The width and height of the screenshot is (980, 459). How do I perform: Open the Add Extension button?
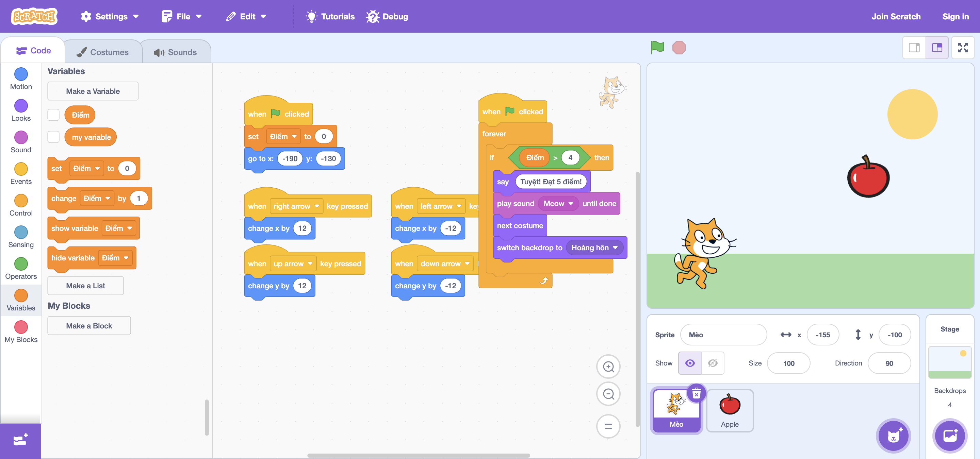[x=20, y=440]
